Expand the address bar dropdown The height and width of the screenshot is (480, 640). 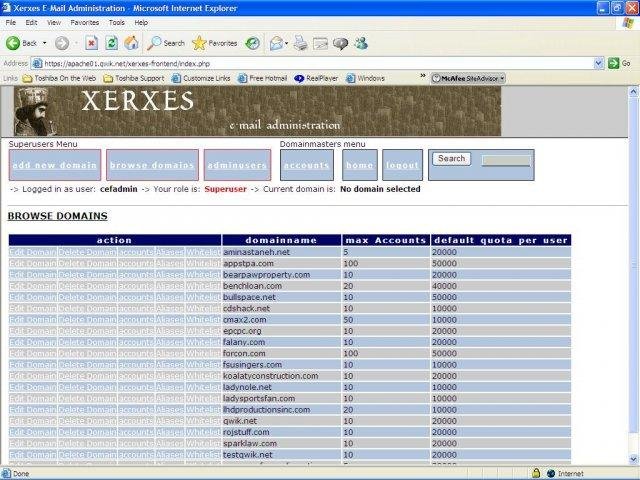[599, 63]
